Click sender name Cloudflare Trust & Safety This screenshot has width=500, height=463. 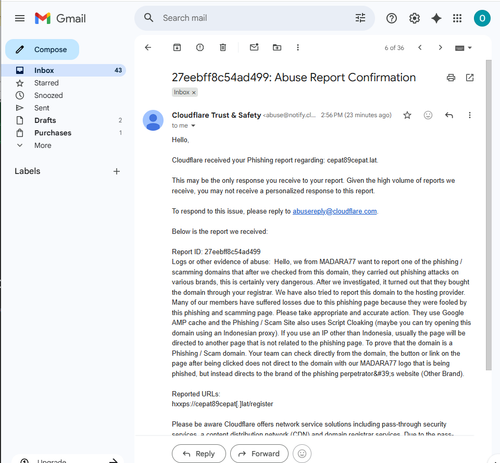tap(216, 115)
